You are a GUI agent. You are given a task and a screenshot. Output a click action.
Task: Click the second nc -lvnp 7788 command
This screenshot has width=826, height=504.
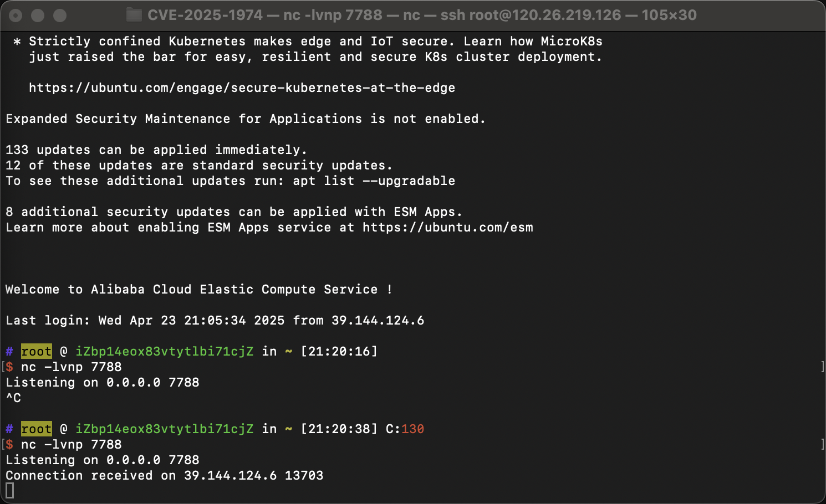pyautogui.click(x=72, y=444)
